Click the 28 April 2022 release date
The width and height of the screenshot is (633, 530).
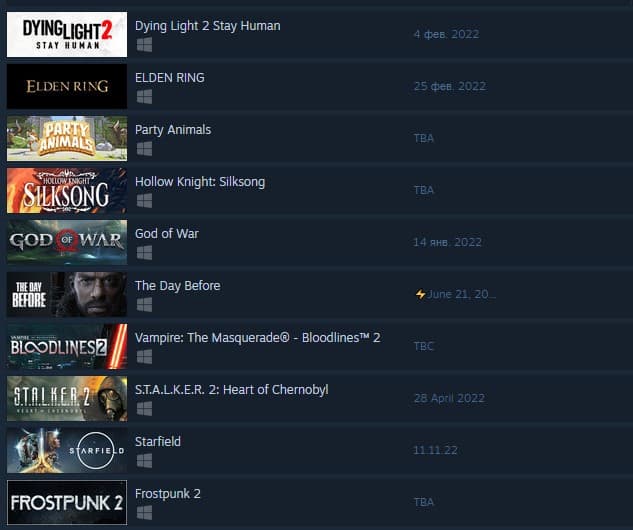click(x=449, y=398)
